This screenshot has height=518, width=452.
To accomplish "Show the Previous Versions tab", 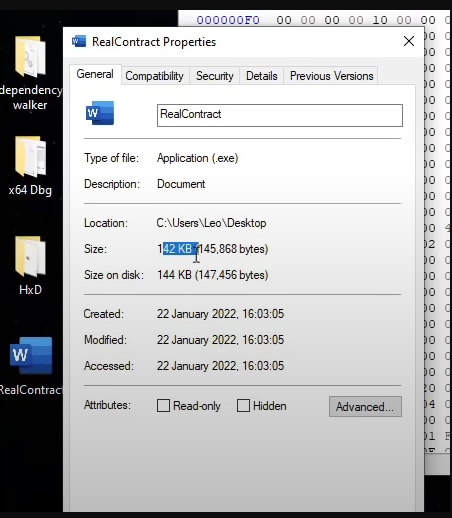I will pos(331,76).
